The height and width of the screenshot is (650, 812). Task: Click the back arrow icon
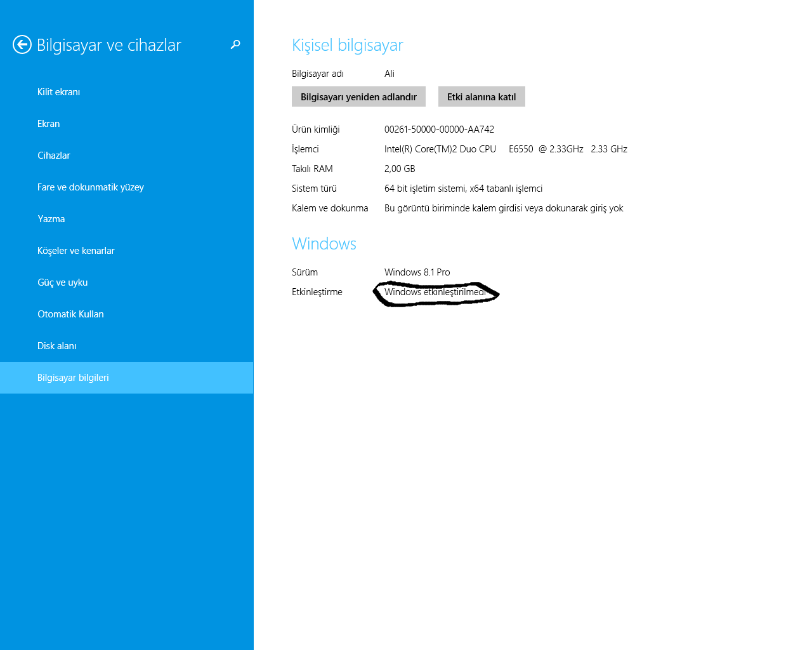[22, 44]
